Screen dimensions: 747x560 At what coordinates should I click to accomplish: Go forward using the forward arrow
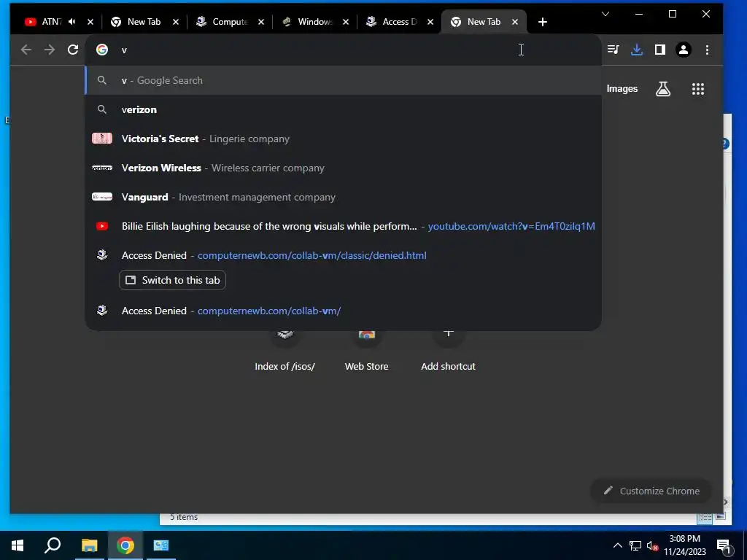click(x=50, y=50)
